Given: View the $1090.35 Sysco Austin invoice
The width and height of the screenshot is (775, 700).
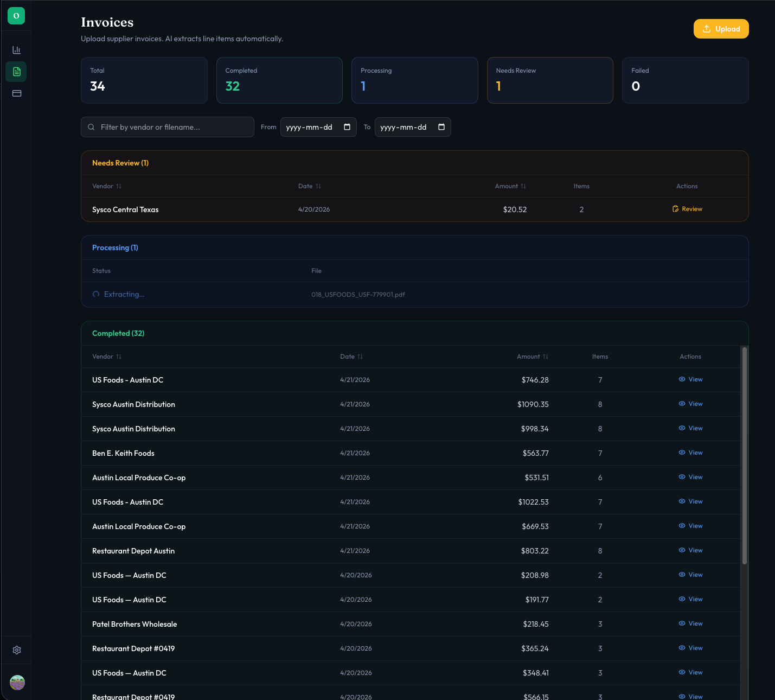Looking at the screenshot, I should (690, 404).
